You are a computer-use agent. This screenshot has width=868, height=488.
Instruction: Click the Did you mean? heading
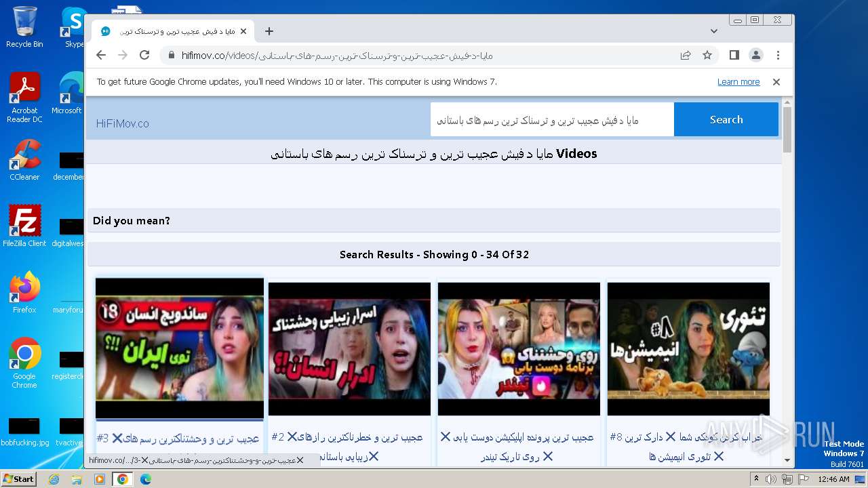tap(132, 221)
